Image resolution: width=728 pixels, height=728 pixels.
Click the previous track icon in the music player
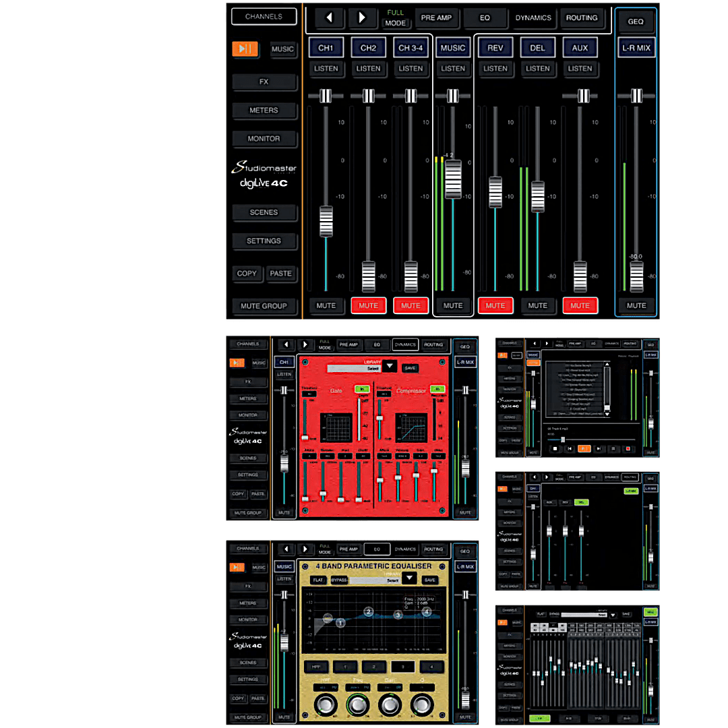pyautogui.click(x=570, y=448)
